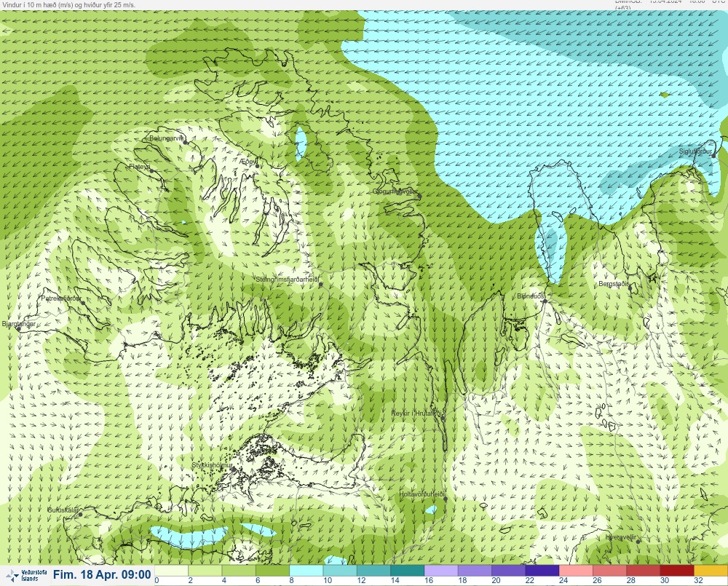Select the Patreksfjörður station label
This screenshot has height=586, width=728.
61,298
